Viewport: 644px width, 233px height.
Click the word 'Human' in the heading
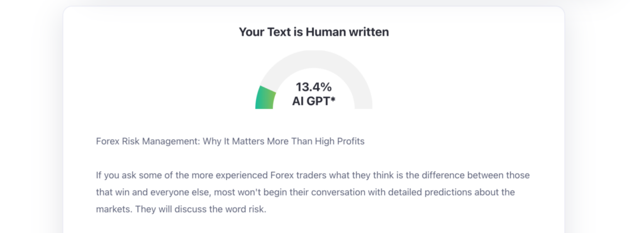(x=326, y=32)
